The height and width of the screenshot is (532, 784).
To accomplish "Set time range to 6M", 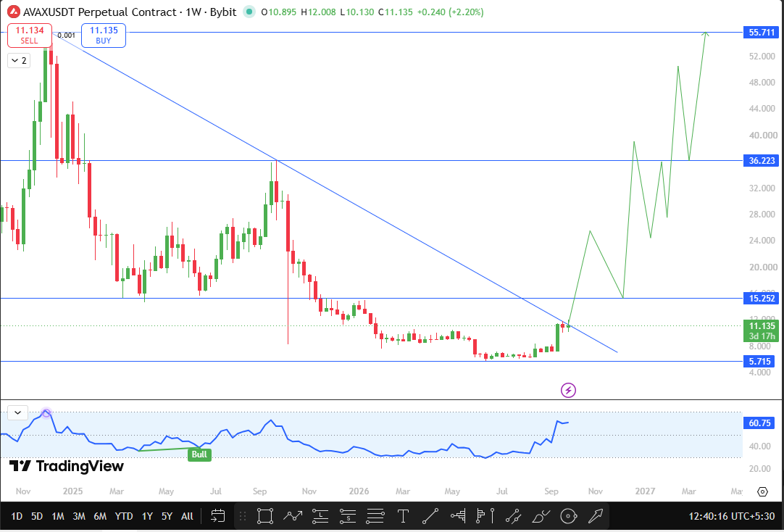I will coord(100,516).
